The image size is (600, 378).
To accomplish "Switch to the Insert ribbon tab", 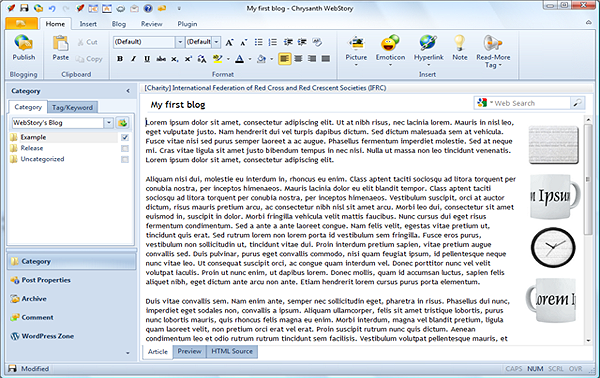I will click(88, 24).
